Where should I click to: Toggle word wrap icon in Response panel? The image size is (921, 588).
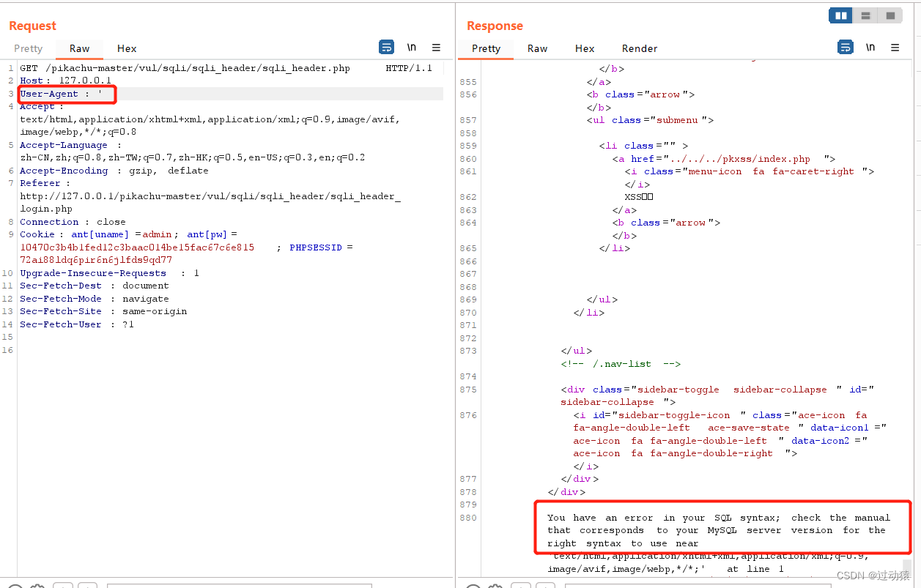point(845,48)
